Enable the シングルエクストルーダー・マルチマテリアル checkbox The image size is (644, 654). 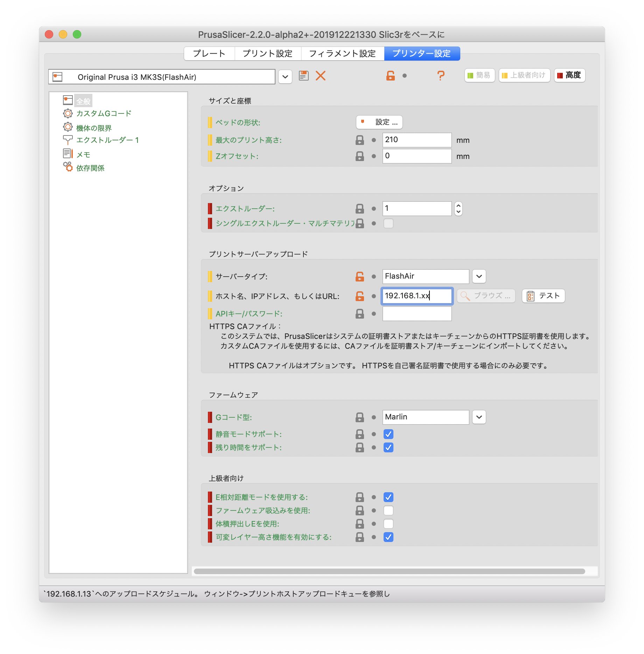coord(388,223)
